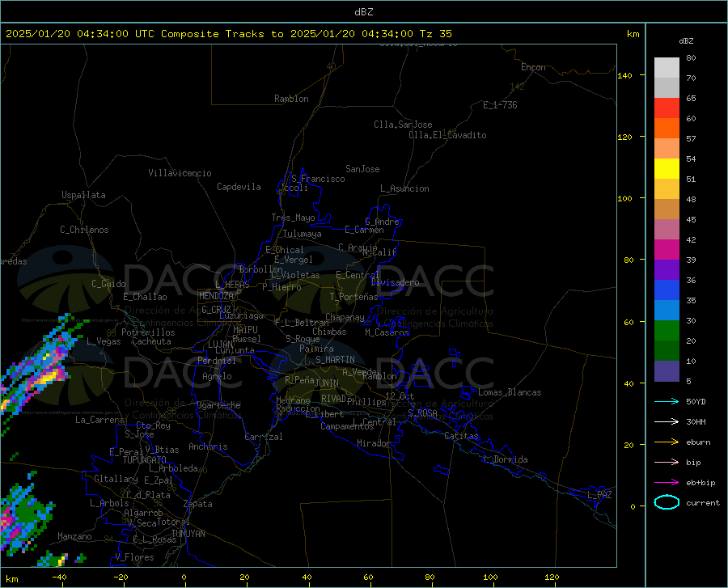This screenshot has width=728, height=588.
Task: Click the Tulumaya label
Action: point(303,234)
